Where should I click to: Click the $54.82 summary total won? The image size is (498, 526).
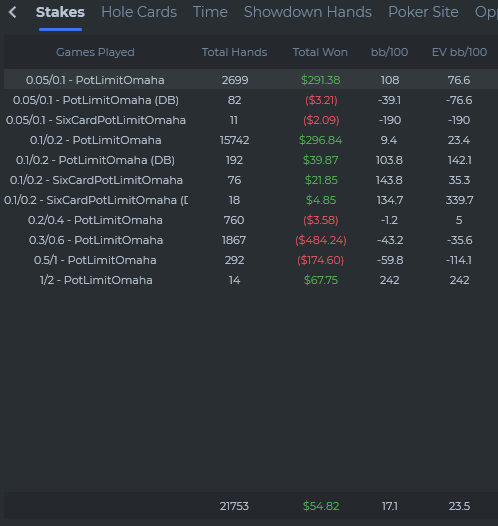321,506
